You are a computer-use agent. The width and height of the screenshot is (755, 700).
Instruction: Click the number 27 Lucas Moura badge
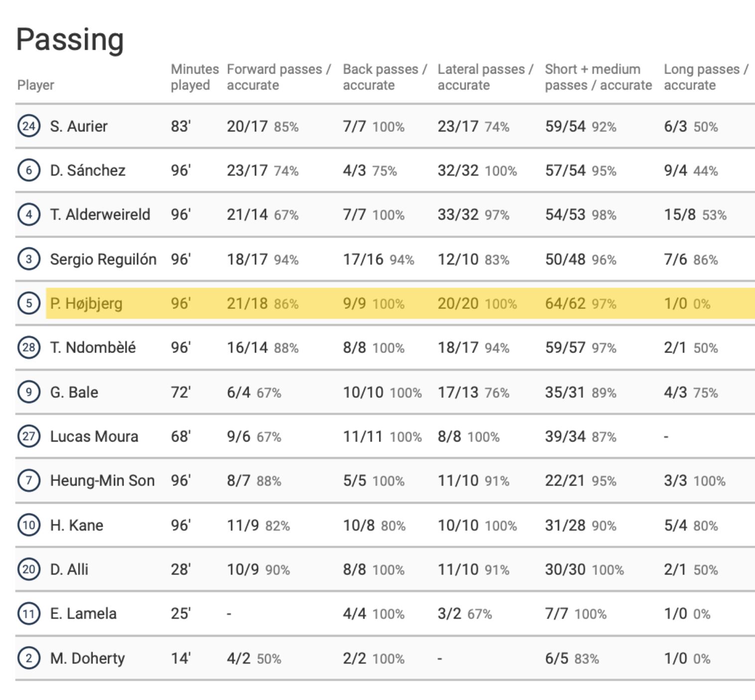pos(28,436)
